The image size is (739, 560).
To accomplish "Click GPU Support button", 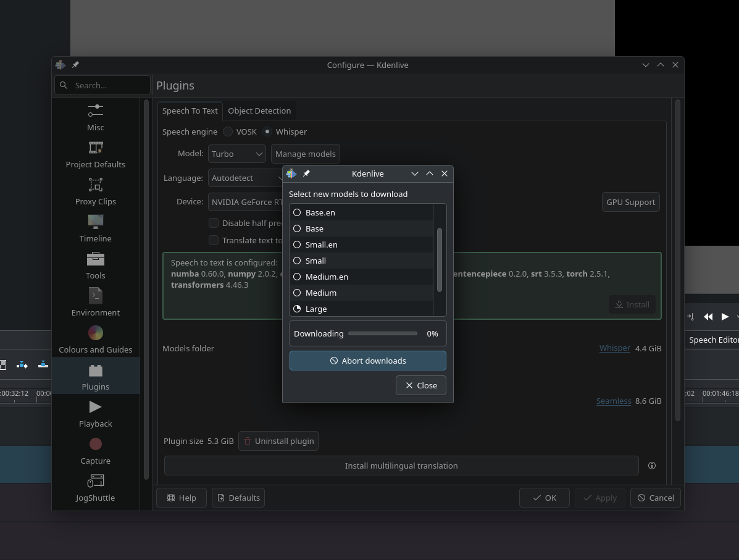I will [630, 203].
